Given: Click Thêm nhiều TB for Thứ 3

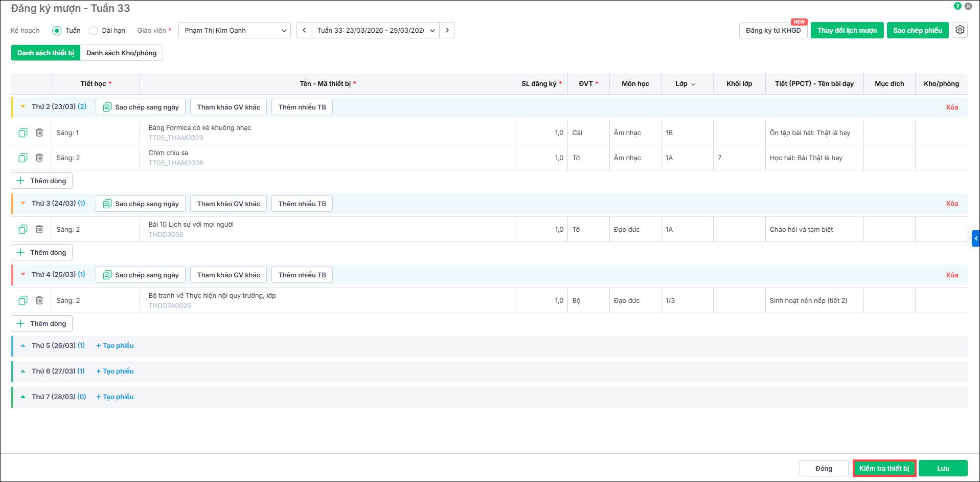Looking at the screenshot, I should (302, 204).
